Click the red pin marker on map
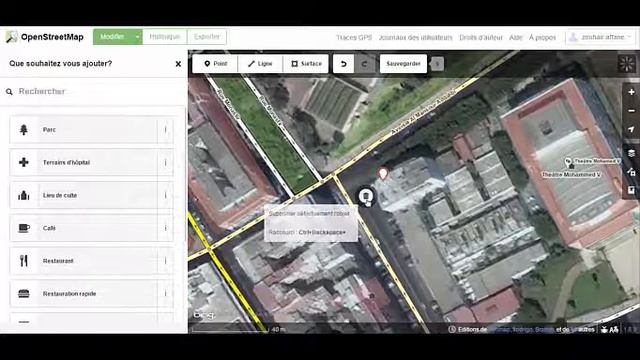The width and height of the screenshot is (640, 360). (382, 173)
